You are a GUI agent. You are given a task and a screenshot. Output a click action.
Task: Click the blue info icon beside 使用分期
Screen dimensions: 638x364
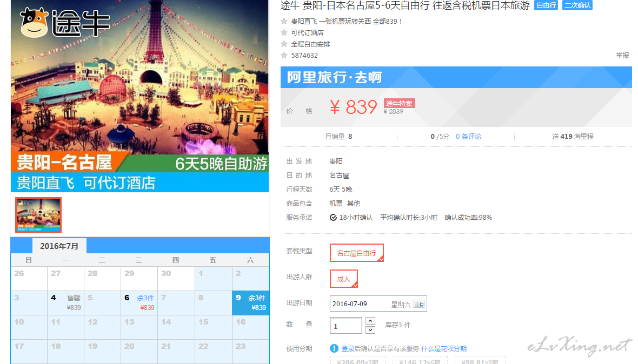tap(334, 348)
